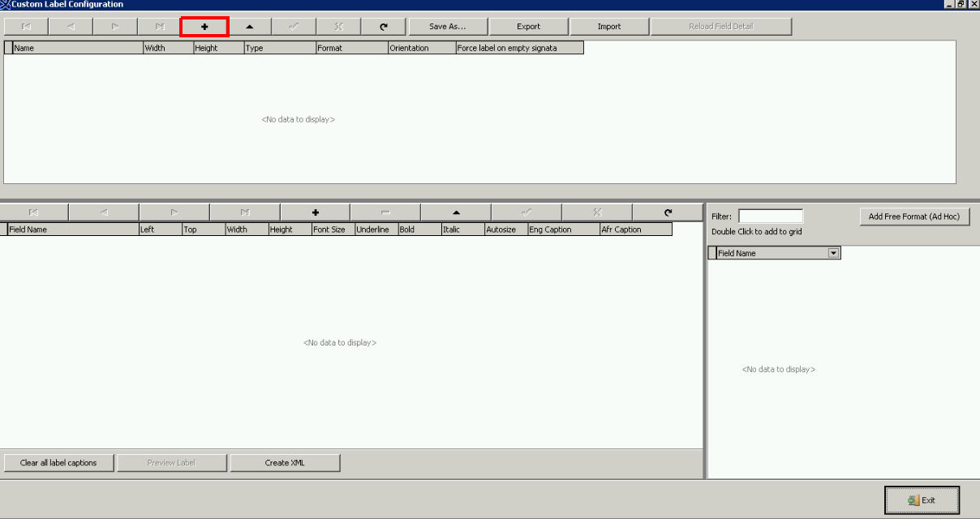Edit field record using lower triangle button
The width and height of the screenshot is (980, 519).
pyautogui.click(x=456, y=212)
